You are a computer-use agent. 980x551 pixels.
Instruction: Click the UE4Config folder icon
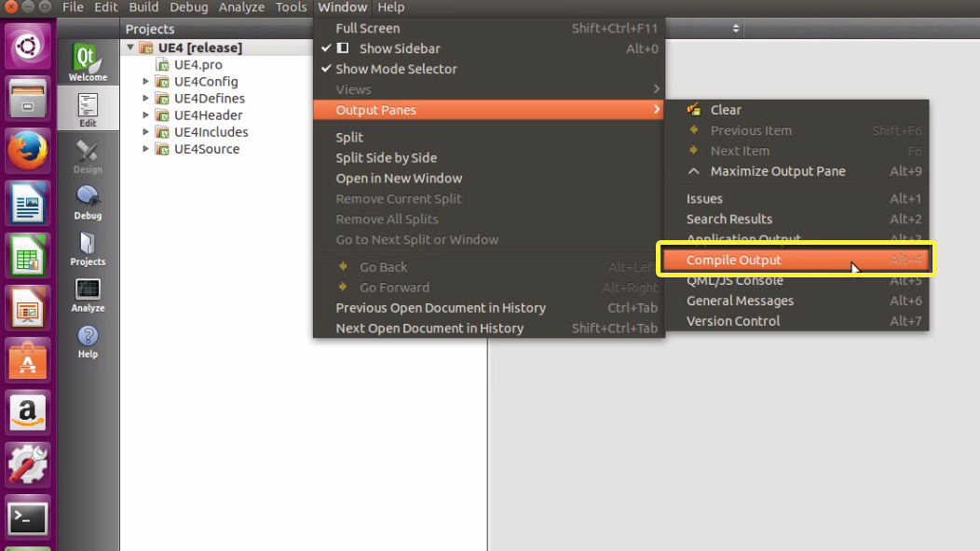(x=162, y=82)
